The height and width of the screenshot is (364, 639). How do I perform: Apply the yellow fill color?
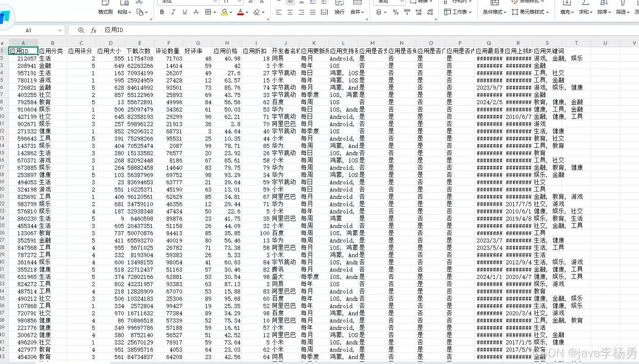pos(224,12)
